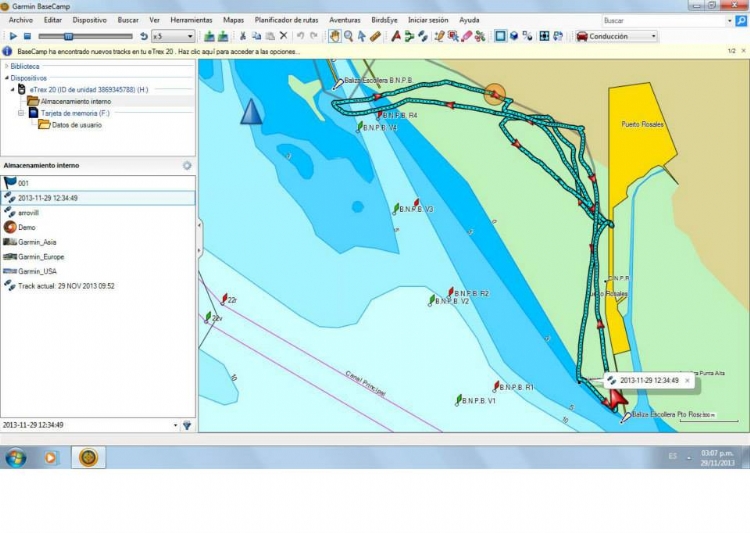Redo the last action
750x533 pixels.
pos(314,36)
